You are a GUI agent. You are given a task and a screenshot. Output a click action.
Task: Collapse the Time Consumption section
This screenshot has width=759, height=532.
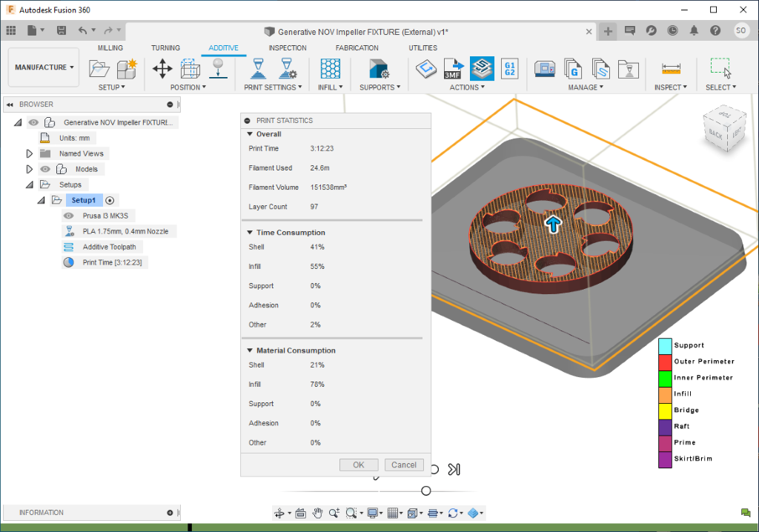click(x=250, y=233)
